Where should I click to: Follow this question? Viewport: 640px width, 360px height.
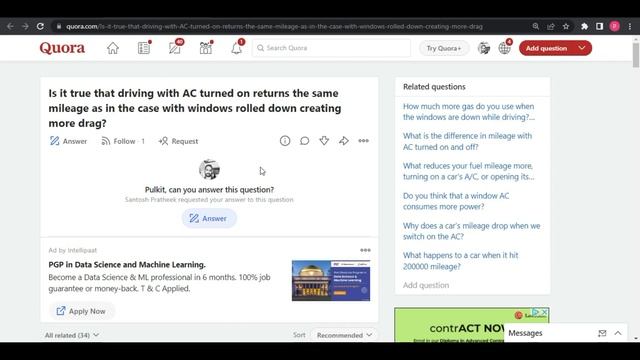click(122, 141)
